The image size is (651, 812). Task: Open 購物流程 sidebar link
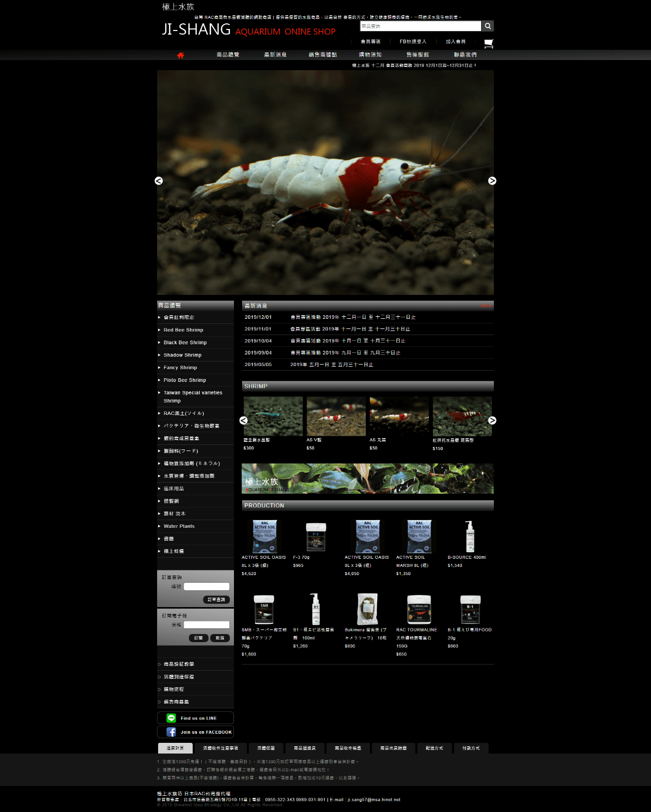(174, 689)
